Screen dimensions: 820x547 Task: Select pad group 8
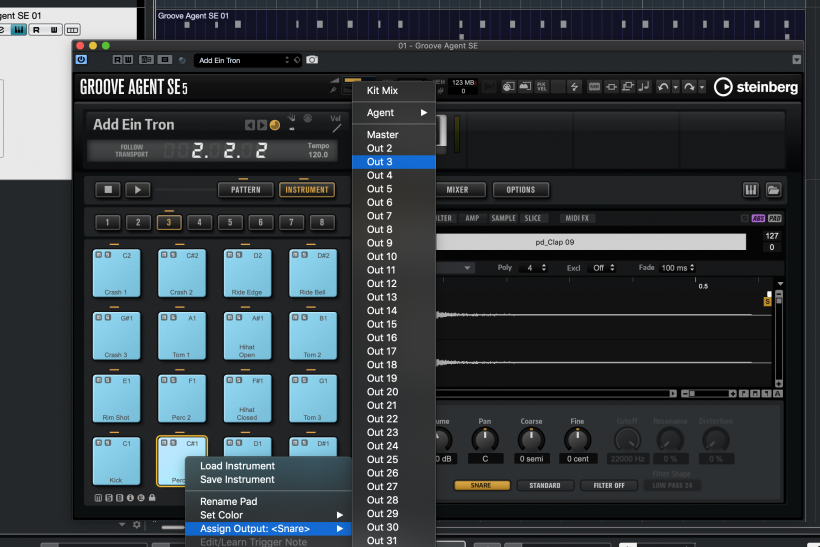(x=322, y=223)
